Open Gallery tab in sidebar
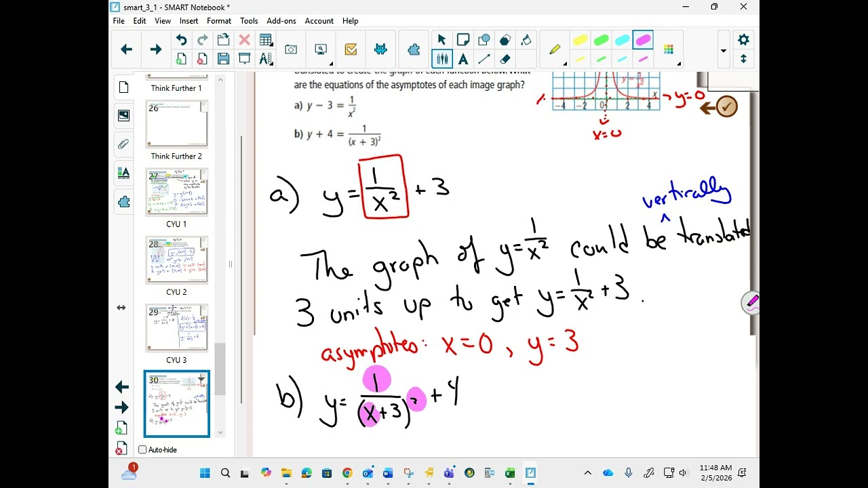868x488 pixels. point(123,115)
